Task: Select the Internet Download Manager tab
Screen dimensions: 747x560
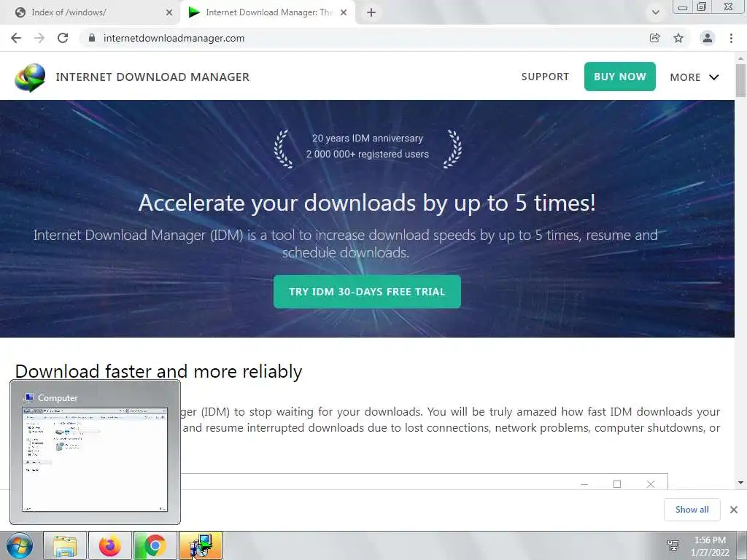Action: [x=268, y=12]
